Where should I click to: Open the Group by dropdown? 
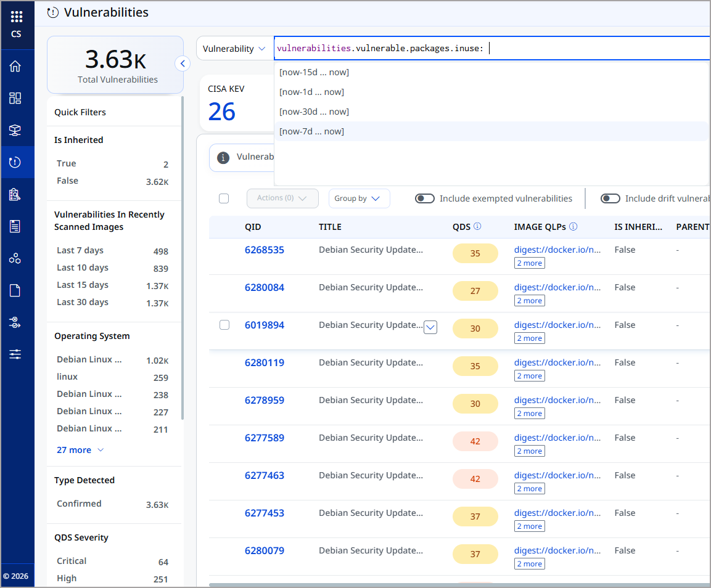(x=359, y=198)
